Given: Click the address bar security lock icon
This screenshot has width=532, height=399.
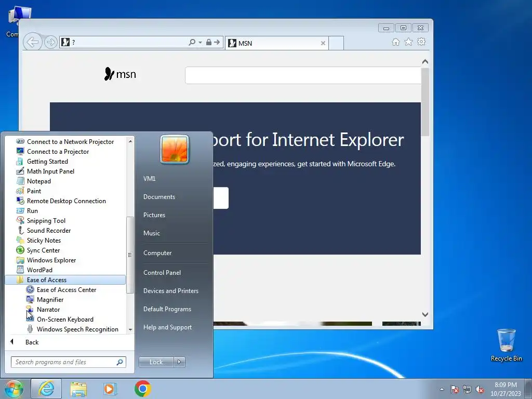Looking at the screenshot, I should pos(209,42).
